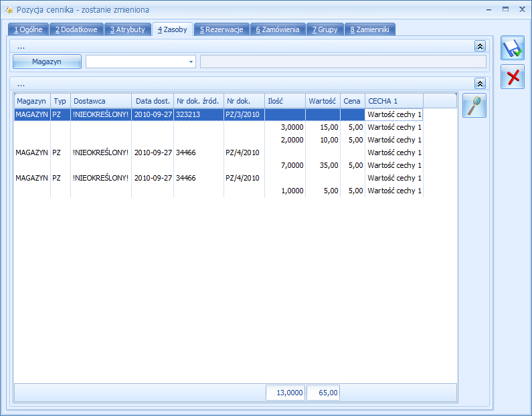
Task: Sort by the Wartość column header
Action: [323, 101]
